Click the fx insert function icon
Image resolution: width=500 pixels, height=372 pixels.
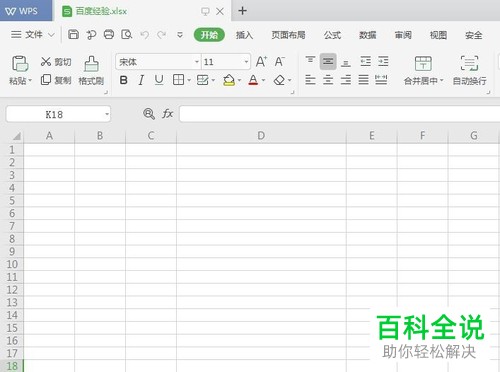pos(167,114)
